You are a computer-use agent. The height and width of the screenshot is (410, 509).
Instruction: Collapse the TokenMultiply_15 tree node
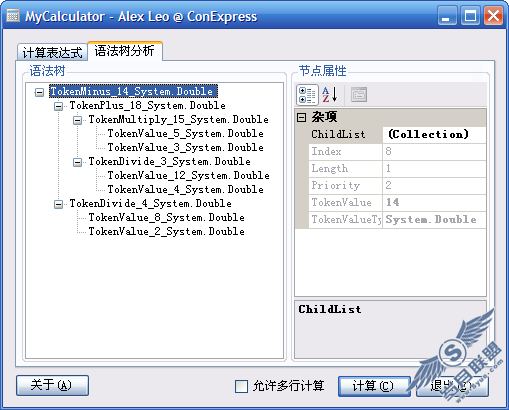pyautogui.click(x=77, y=120)
